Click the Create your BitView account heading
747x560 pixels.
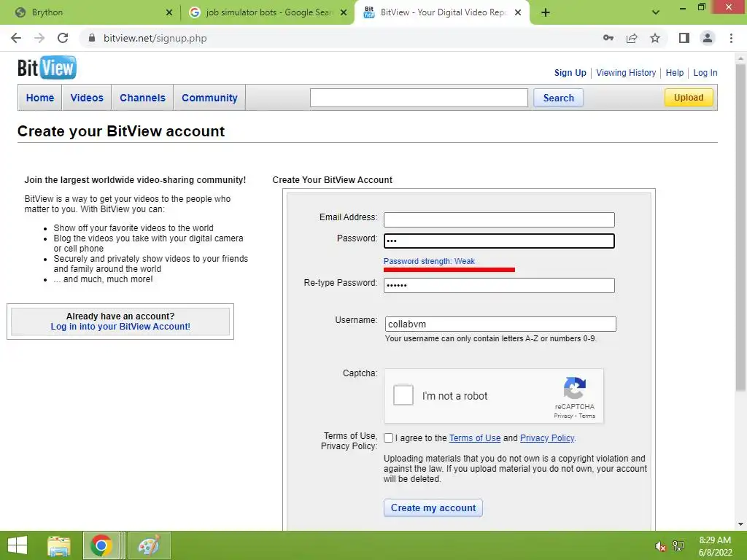coord(121,131)
